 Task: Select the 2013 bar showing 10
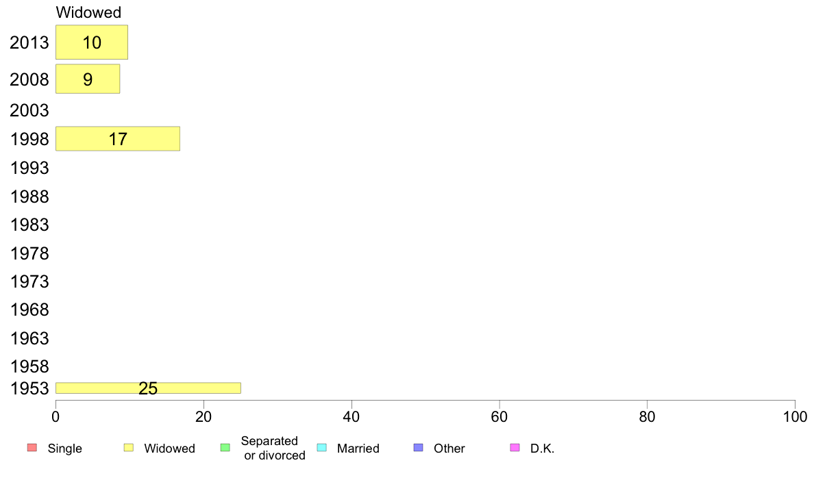pos(92,42)
